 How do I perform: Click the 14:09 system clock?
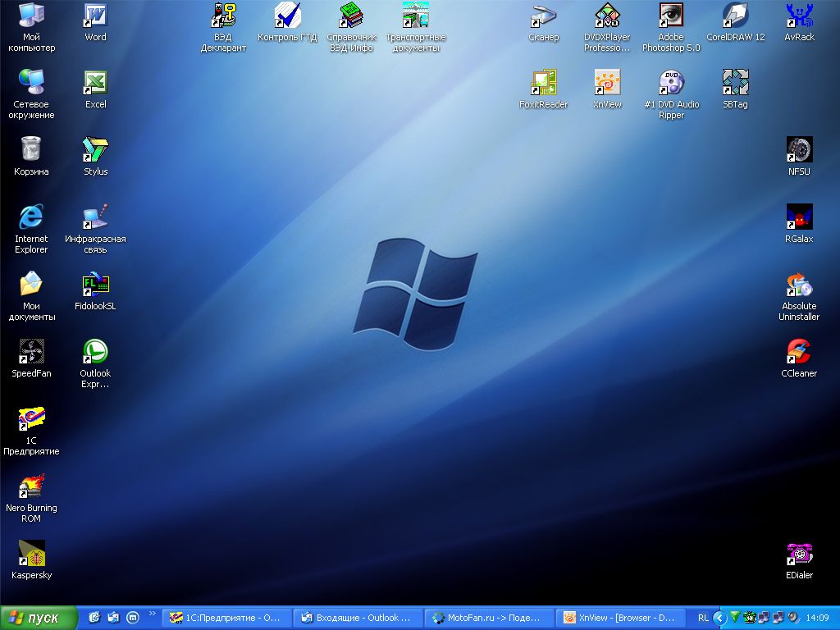click(818, 618)
